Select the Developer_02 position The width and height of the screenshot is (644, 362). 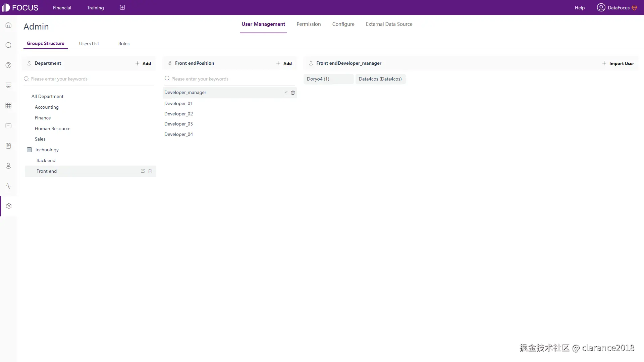point(178,114)
